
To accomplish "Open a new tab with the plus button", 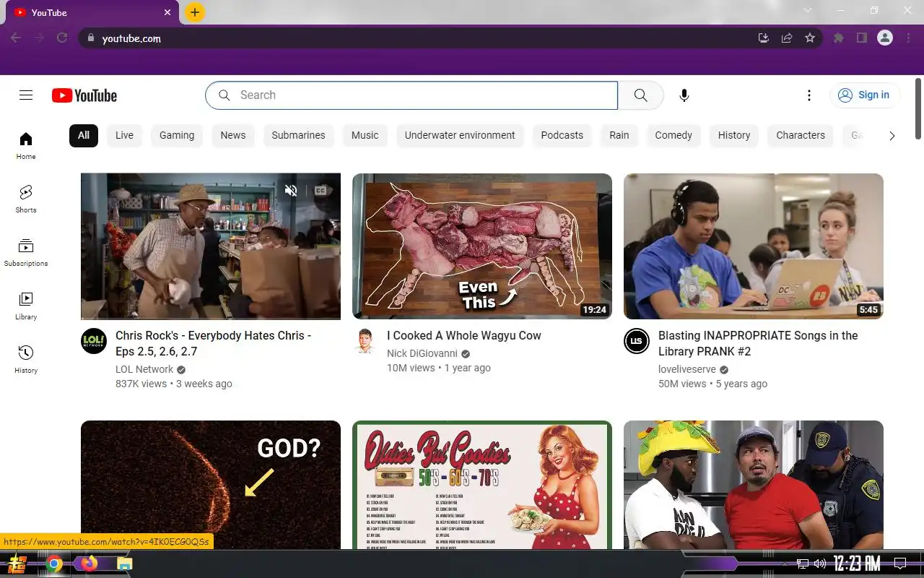I will coord(195,12).
